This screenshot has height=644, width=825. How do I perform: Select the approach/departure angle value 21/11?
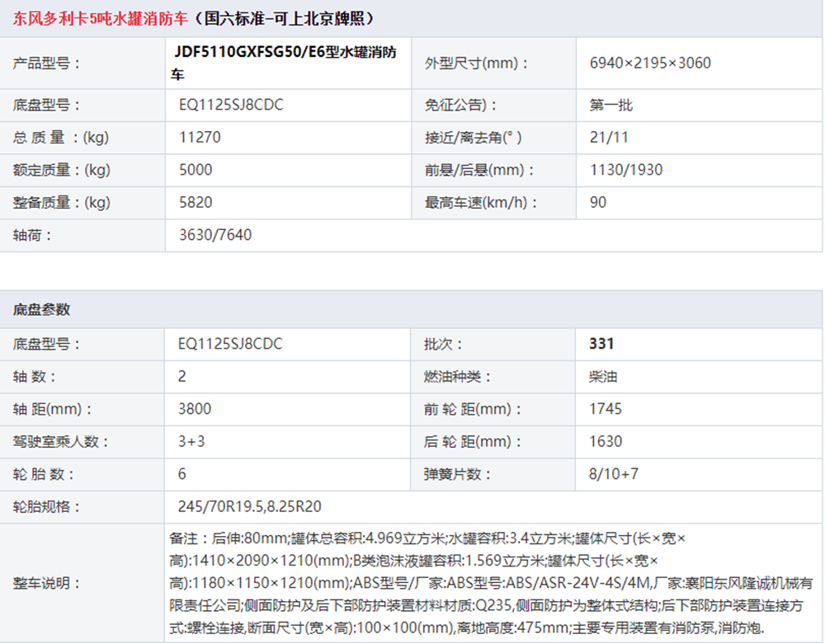pyautogui.click(x=609, y=137)
